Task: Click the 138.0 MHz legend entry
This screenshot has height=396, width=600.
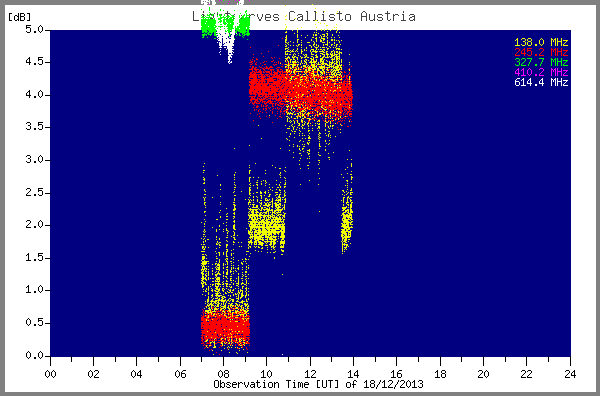Action: [x=541, y=42]
